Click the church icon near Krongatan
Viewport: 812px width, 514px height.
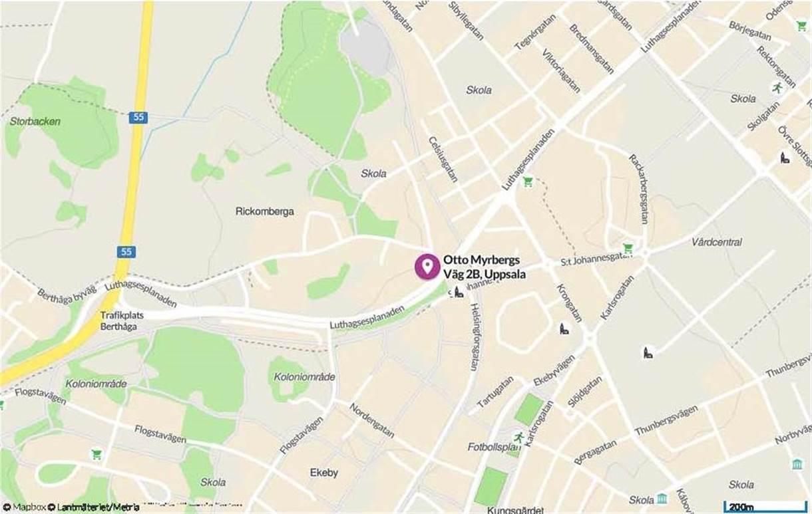pyautogui.click(x=564, y=330)
